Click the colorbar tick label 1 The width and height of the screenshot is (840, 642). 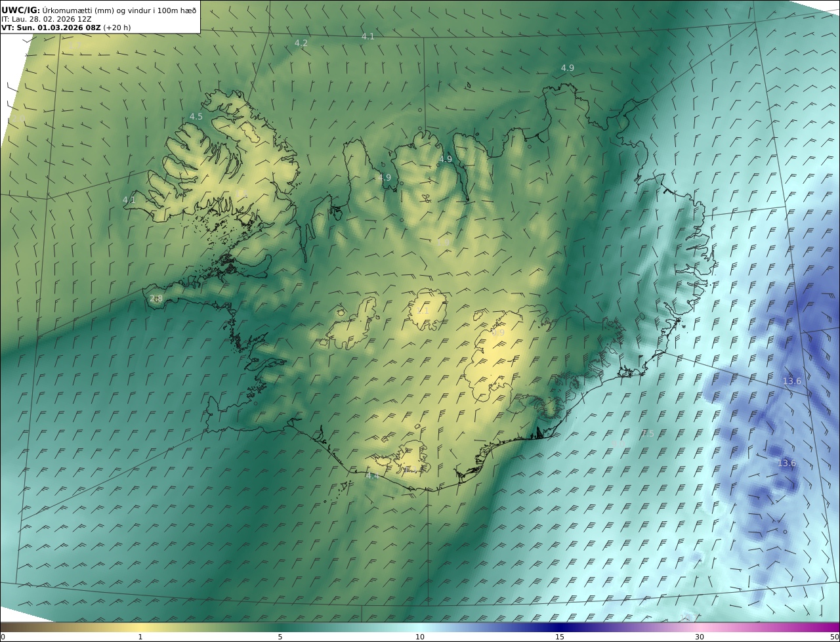click(140, 637)
